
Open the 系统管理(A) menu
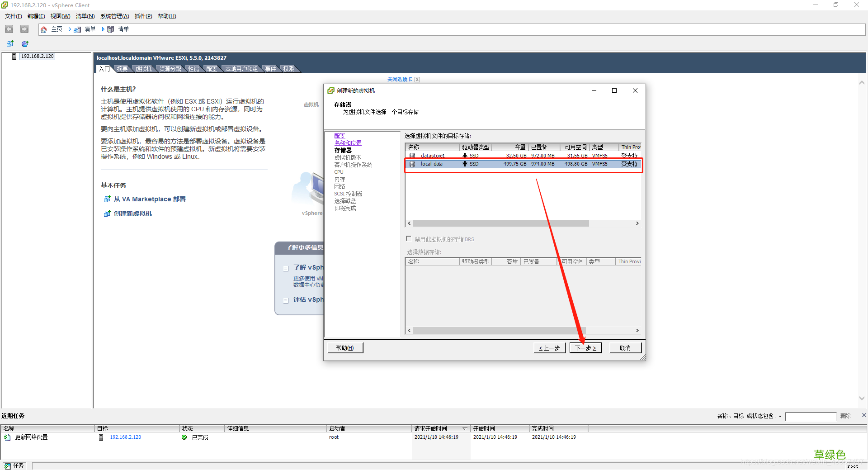point(114,16)
